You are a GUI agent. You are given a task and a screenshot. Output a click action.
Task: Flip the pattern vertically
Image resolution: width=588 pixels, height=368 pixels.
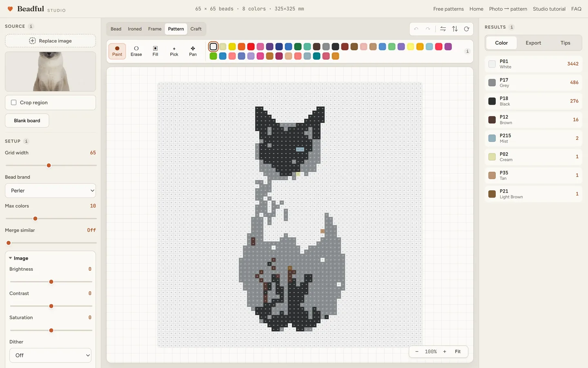click(x=455, y=29)
